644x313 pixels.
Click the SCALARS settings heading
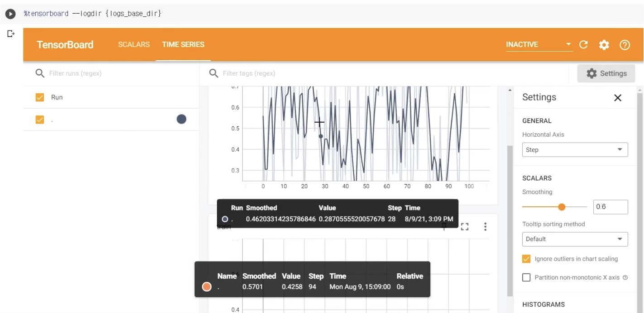click(x=537, y=178)
